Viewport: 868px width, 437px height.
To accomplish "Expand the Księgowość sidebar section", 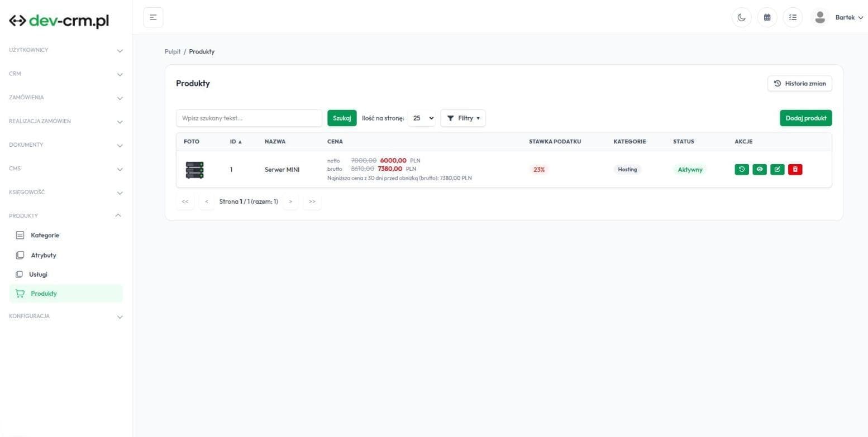I will (66, 193).
